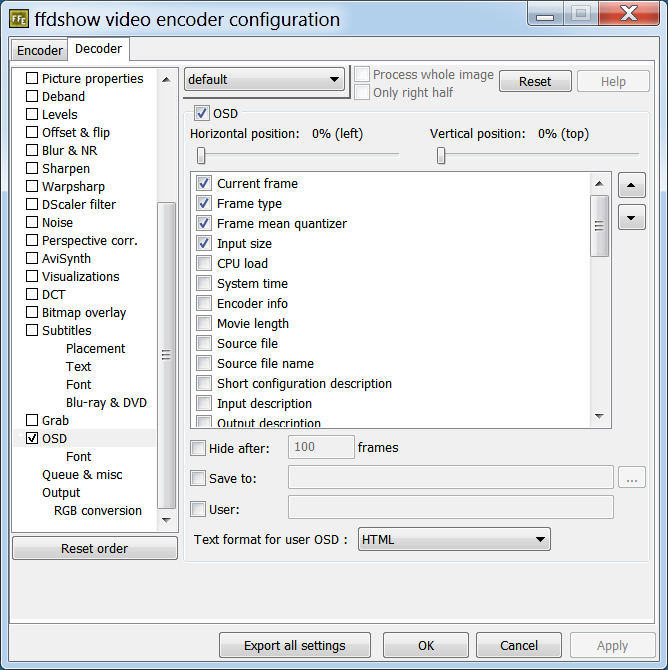Click the Vertical position slider thumb
Image resolution: width=668 pixels, height=670 pixels.
click(x=441, y=156)
